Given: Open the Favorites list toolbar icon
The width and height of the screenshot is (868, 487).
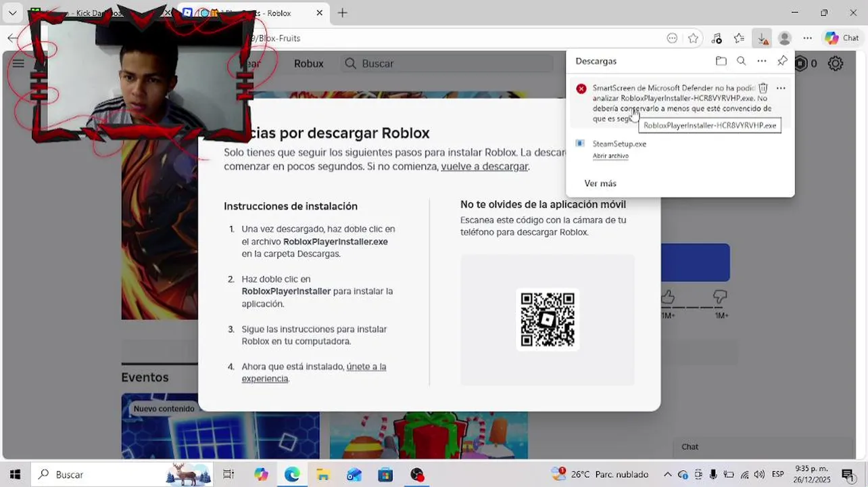Looking at the screenshot, I should coord(739,39).
